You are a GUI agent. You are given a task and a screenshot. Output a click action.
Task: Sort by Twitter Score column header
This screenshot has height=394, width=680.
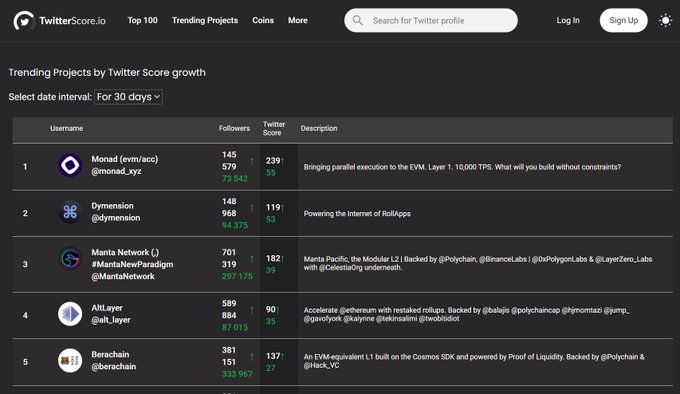pos(274,128)
